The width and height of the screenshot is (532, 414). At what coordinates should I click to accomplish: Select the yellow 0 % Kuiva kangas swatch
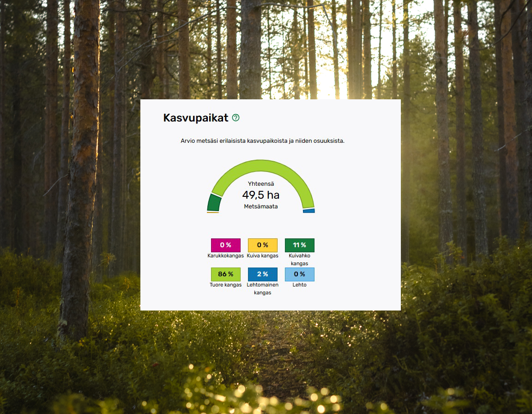click(263, 245)
